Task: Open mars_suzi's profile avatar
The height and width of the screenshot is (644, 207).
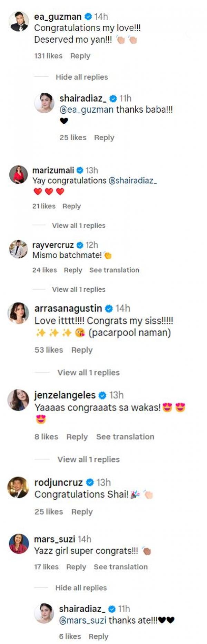Action: [x=18, y=544]
